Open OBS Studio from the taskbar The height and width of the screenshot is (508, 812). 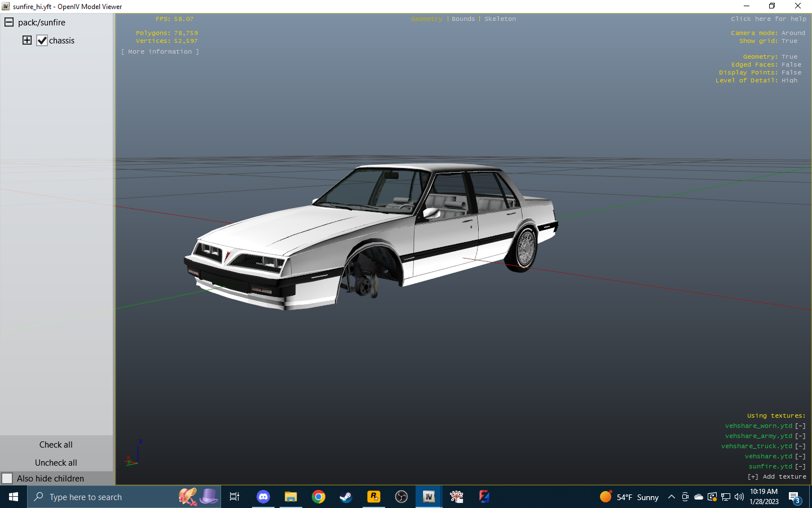[401, 497]
